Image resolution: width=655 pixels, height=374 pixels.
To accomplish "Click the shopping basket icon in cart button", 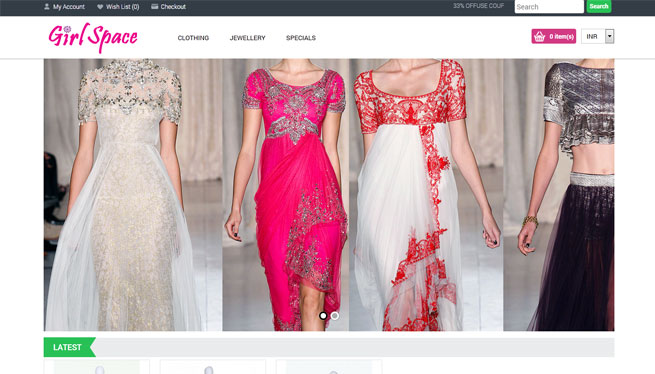I will (539, 36).
